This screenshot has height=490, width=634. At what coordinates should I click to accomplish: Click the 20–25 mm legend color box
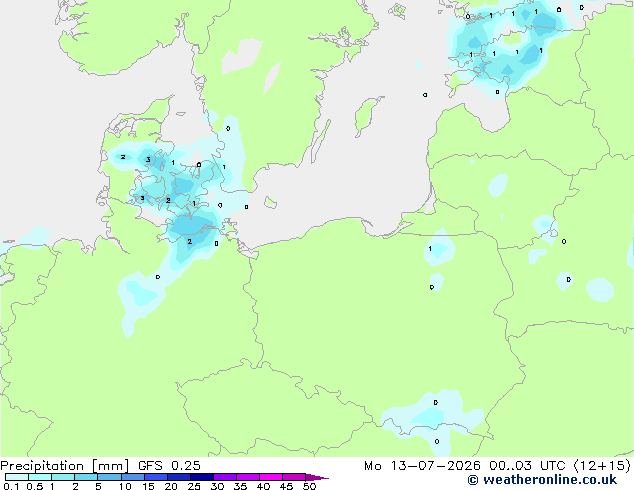click(178, 477)
